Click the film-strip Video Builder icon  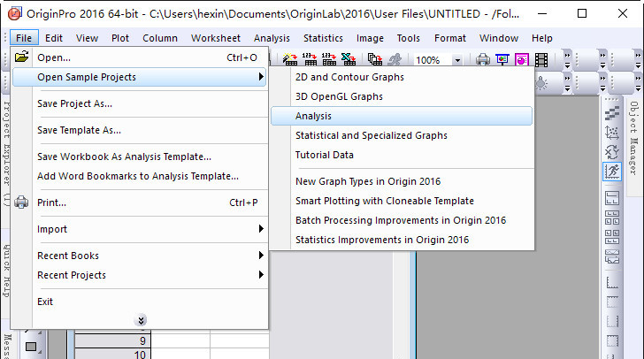click(x=541, y=60)
